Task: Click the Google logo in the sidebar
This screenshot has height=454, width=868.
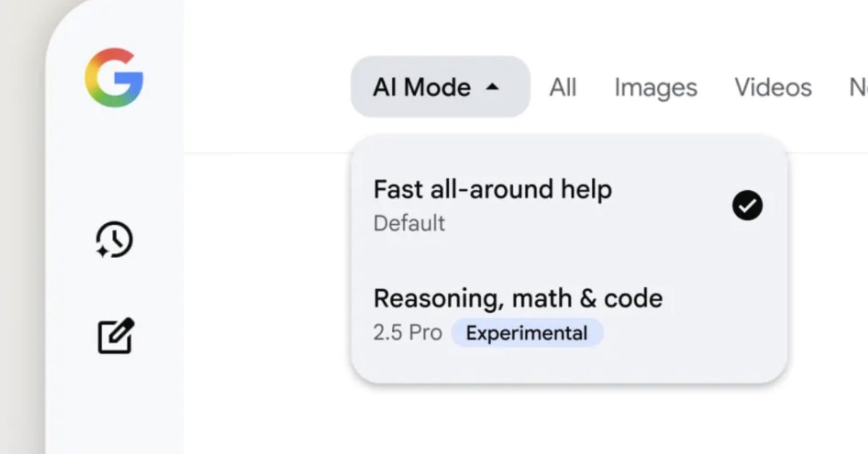Action: coord(114,78)
